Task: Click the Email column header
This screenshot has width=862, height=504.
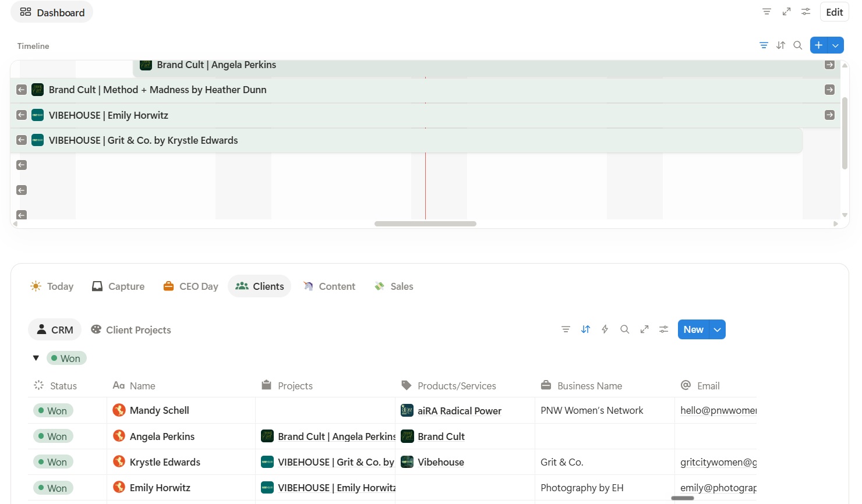Action: click(x=716, y=386)
